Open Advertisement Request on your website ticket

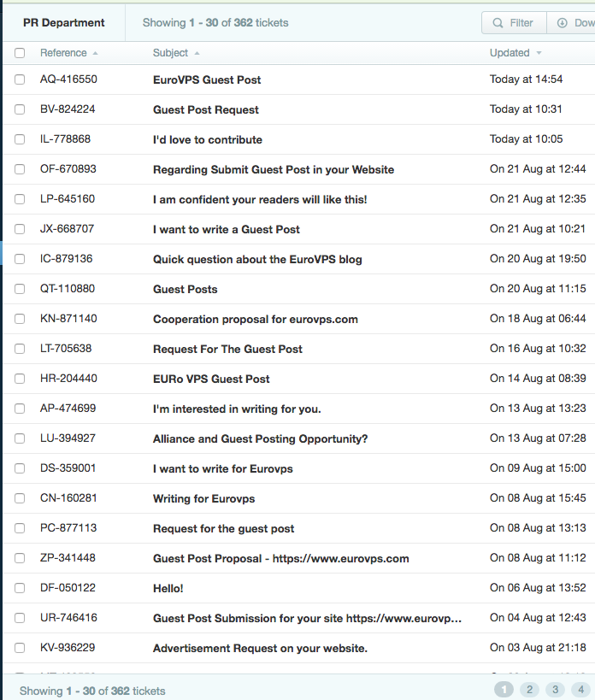[260, 648]
